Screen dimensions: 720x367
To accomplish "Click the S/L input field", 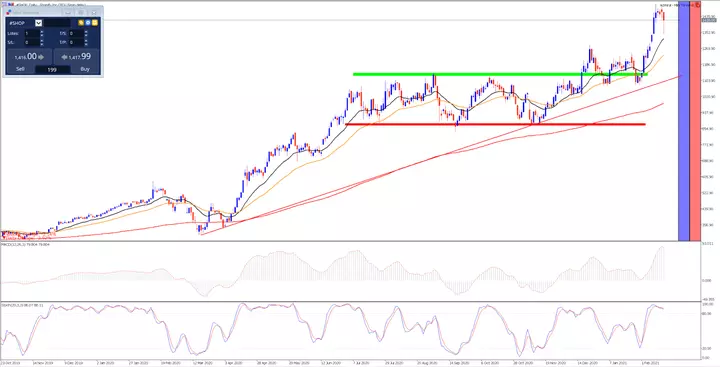I will pos(32,42).
